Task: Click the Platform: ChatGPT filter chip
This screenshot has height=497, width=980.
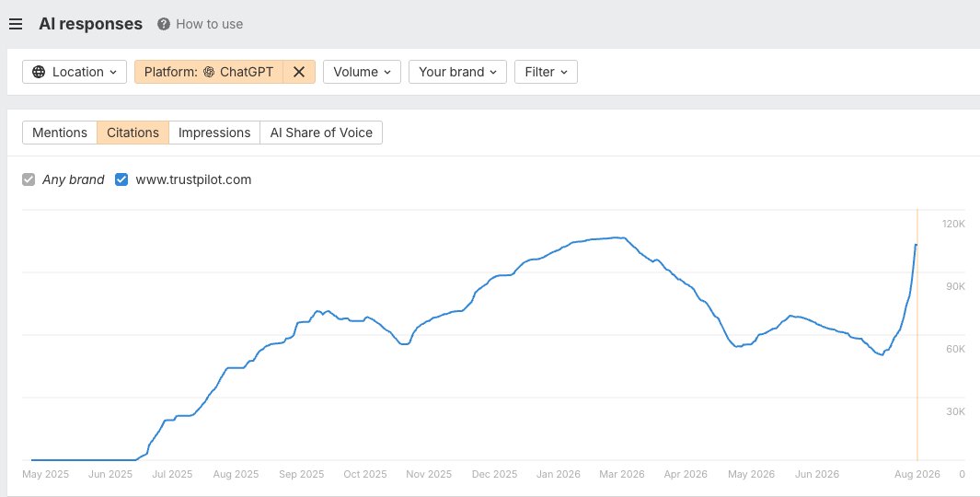Action: coord(209,72)
